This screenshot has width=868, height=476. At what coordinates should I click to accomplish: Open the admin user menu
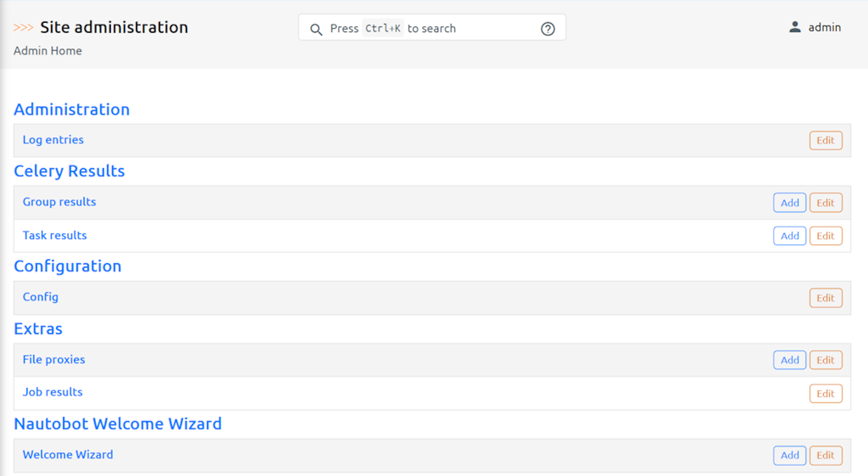coord(824,28)
